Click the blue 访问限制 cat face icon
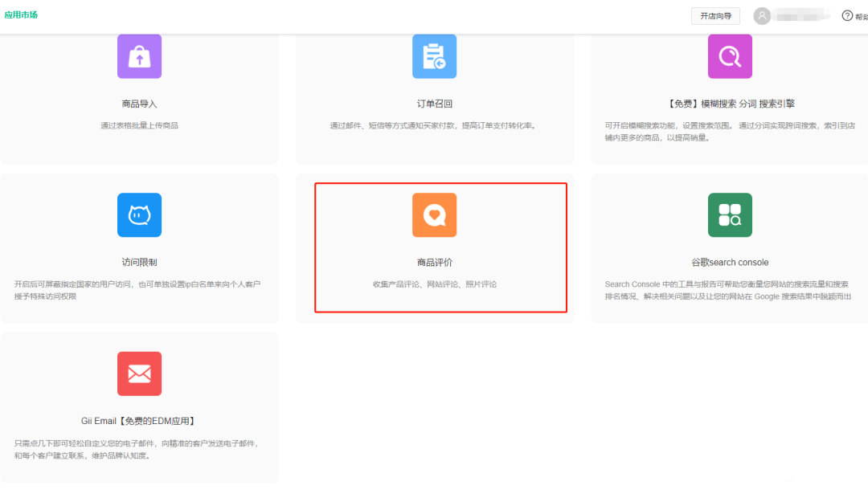The image size is (868, 502). 139,215
